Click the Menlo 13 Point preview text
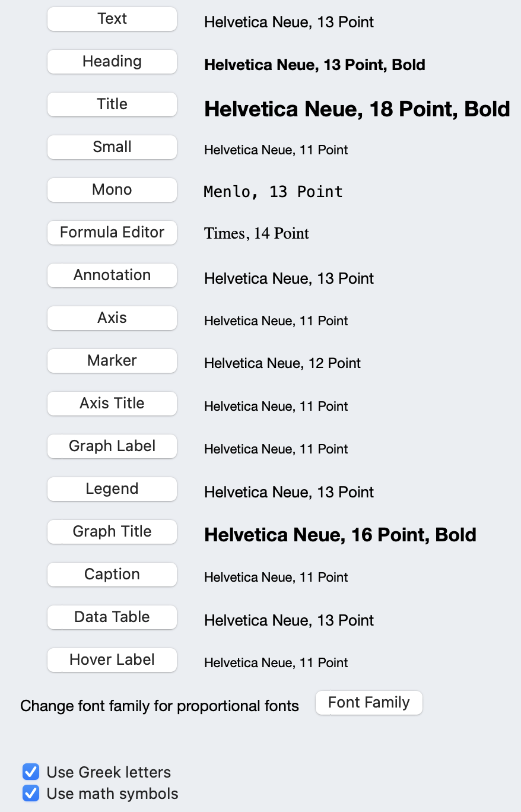This screenshot has width=521, height=812. 273,192
